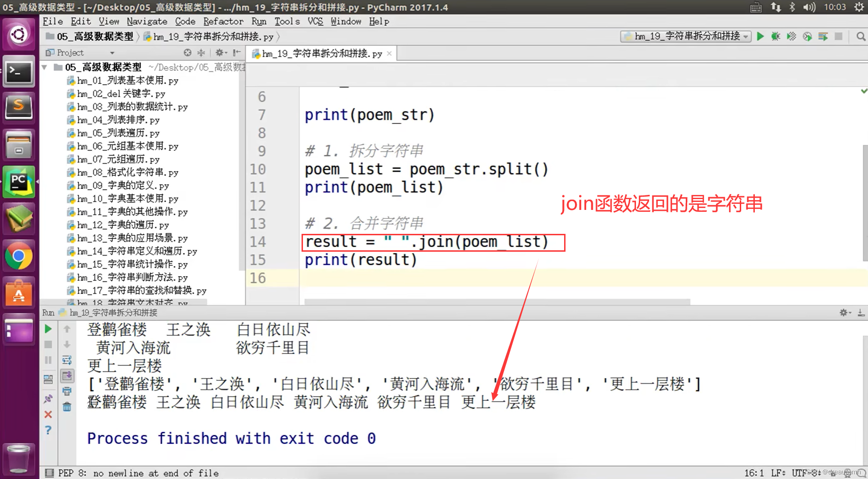This screenshot has width=868, height=479.
Task: Open hm_12_字典的遍历.py in project tree
Action: tap(118, 225)
